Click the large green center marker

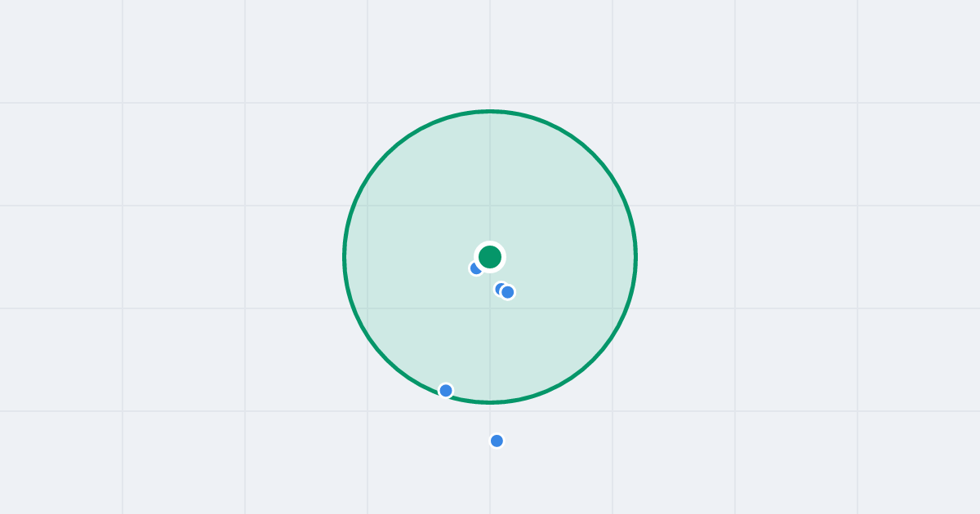[490, 257]
